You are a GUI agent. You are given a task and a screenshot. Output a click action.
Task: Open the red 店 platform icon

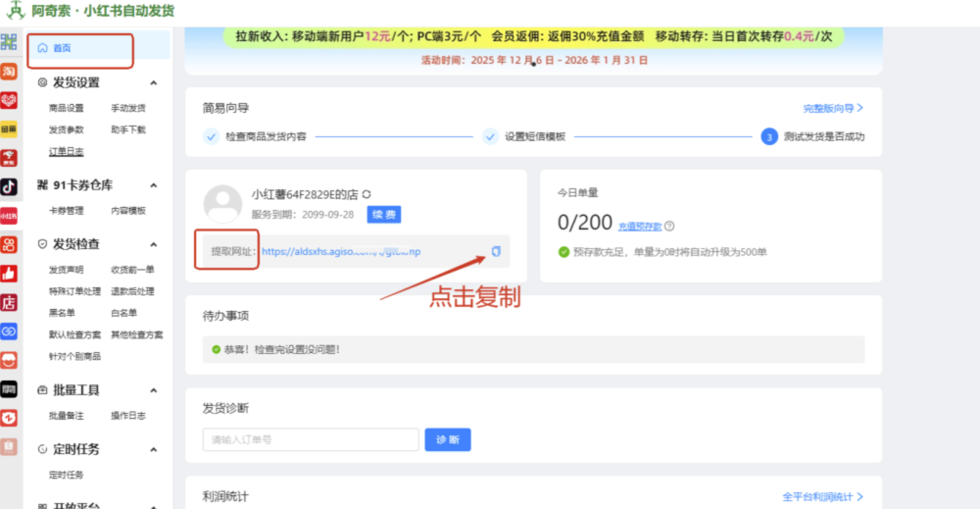pos(9,303)
